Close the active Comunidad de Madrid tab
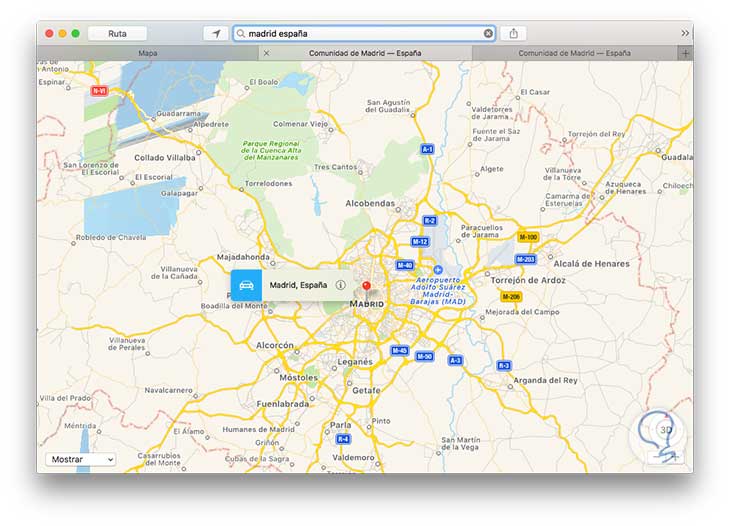The image size is (730, 526). click(266, 53)
